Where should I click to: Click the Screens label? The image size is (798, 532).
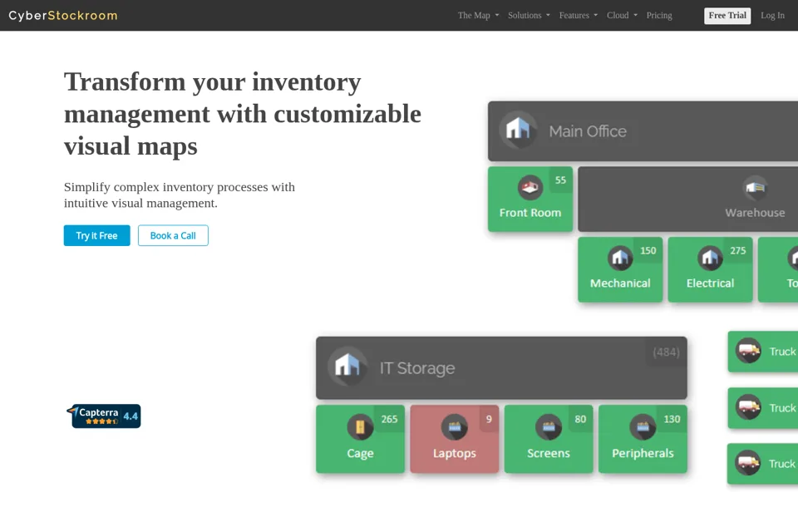point(549,453)
